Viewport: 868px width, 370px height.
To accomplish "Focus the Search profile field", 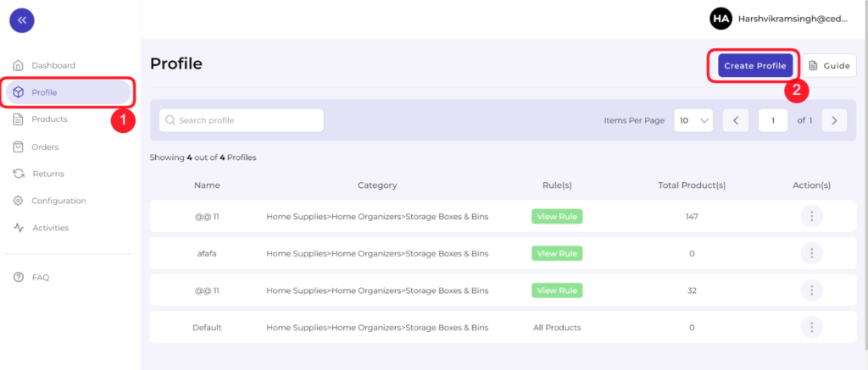I will (x=242, y=120).
